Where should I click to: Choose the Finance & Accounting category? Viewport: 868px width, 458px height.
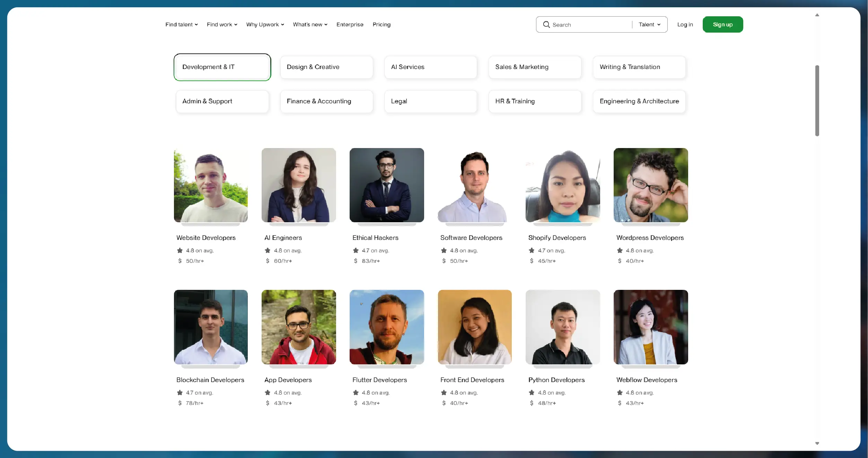[x=326, y=101]
